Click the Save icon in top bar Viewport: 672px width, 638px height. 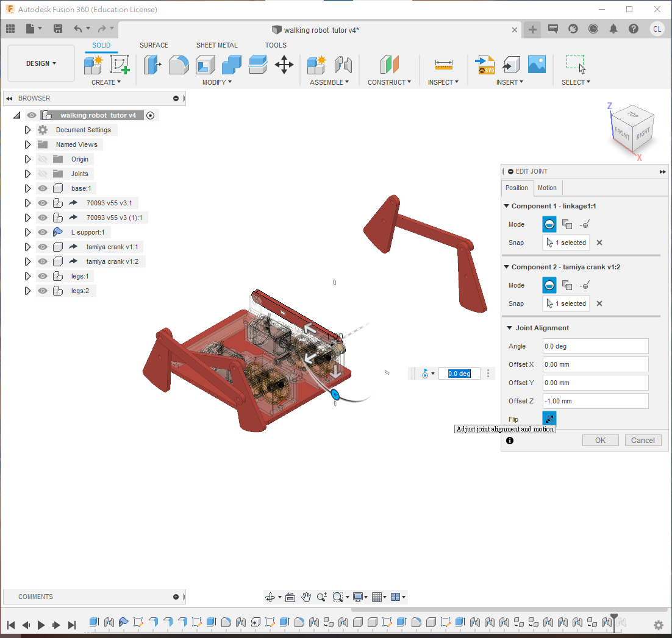(x=58, y=29)
